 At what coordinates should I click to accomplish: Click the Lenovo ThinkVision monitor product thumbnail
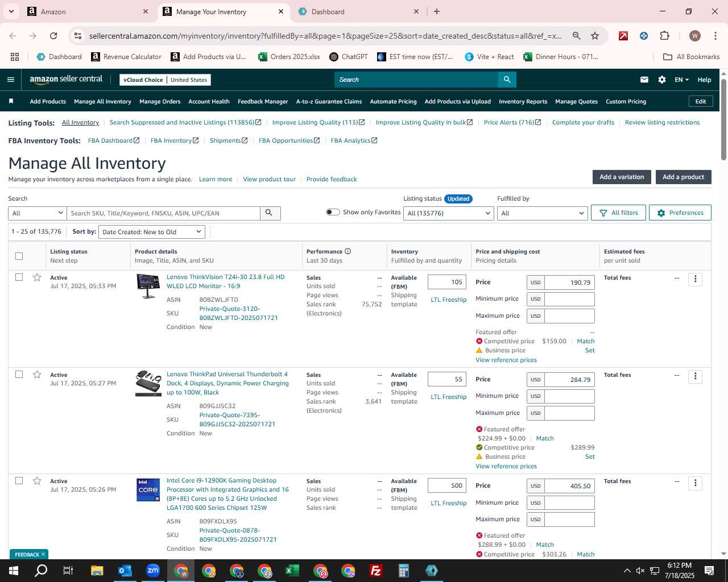coord(148,286)
